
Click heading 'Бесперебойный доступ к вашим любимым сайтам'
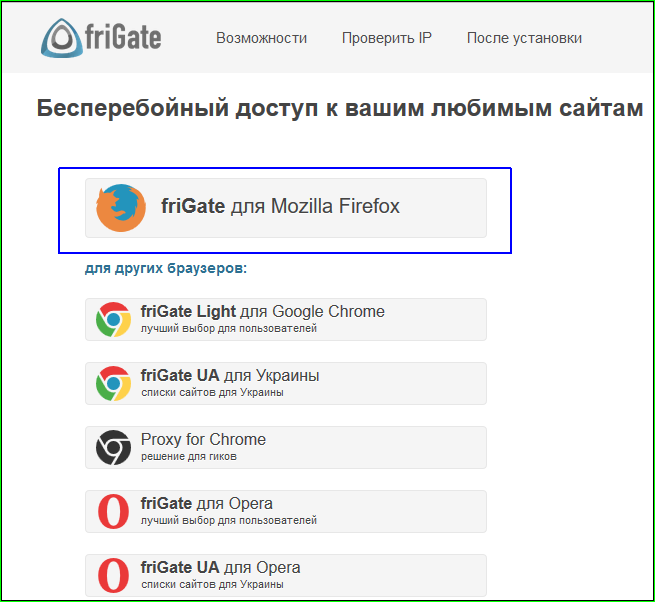(x=340, y=108)
